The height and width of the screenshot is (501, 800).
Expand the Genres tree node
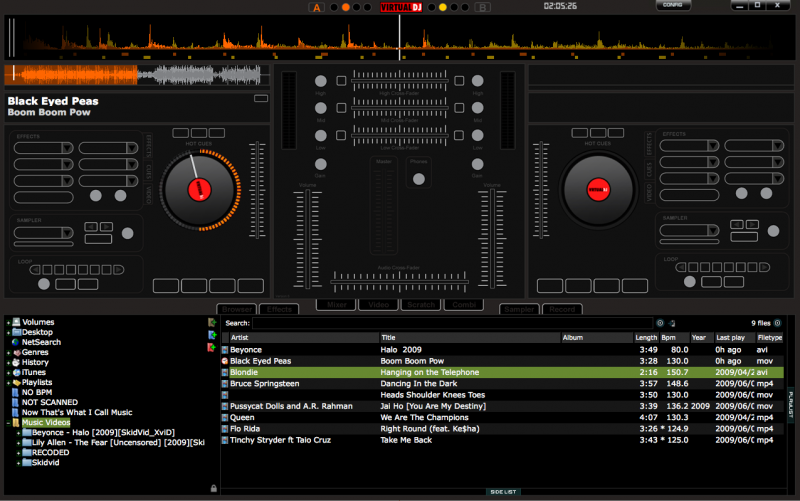click(x=8, y=353)
